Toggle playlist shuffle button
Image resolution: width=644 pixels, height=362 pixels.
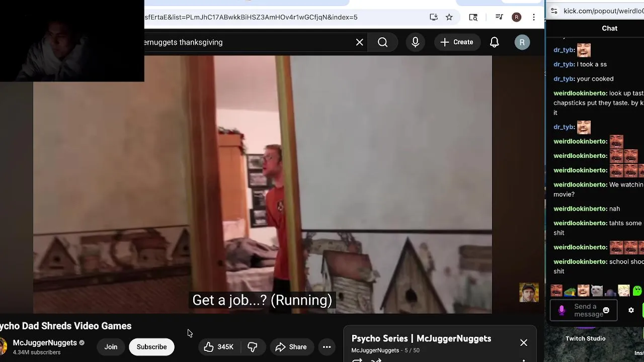click(x=376, y=360)
